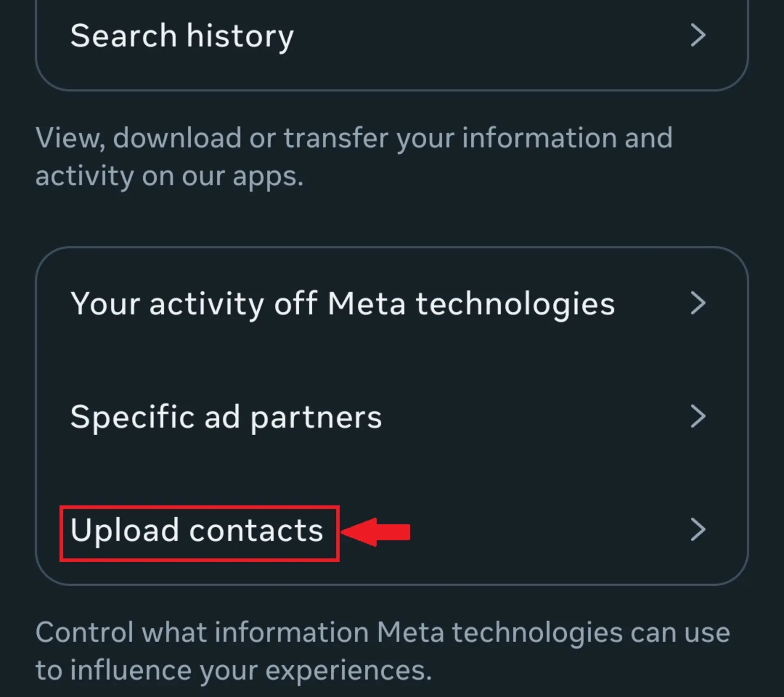Tap chevron beside Your activity off Meta technologies

point(698,303)
